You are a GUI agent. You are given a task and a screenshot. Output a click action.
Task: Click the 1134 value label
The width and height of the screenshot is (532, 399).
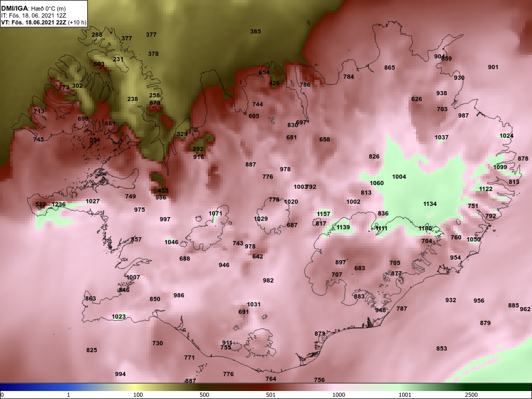pos(430,204)
